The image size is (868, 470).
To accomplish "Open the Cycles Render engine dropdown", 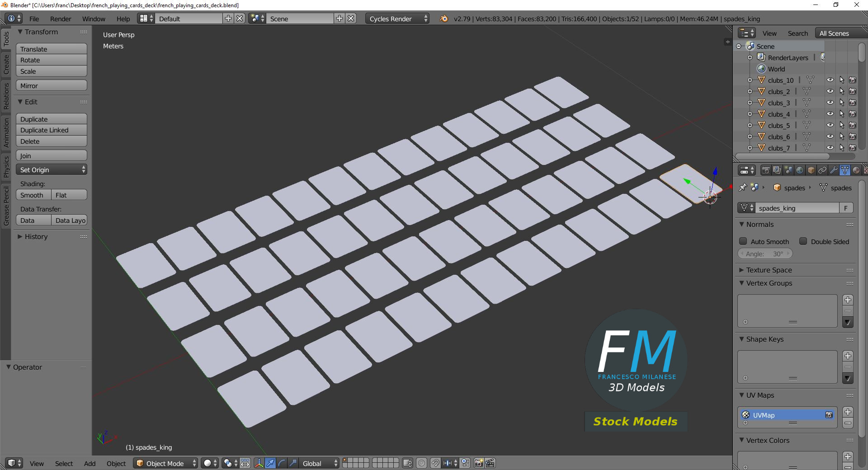I will click(x=397, y=19).
